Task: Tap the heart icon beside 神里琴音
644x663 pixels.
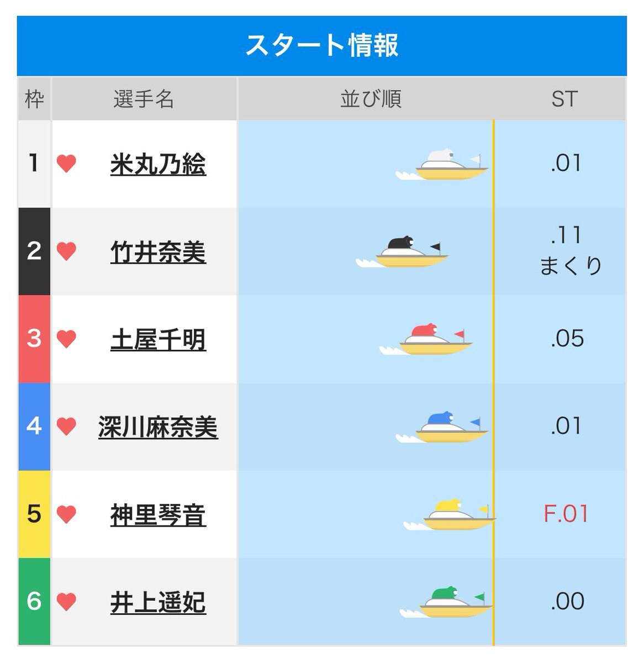Action: click(66, 514)
